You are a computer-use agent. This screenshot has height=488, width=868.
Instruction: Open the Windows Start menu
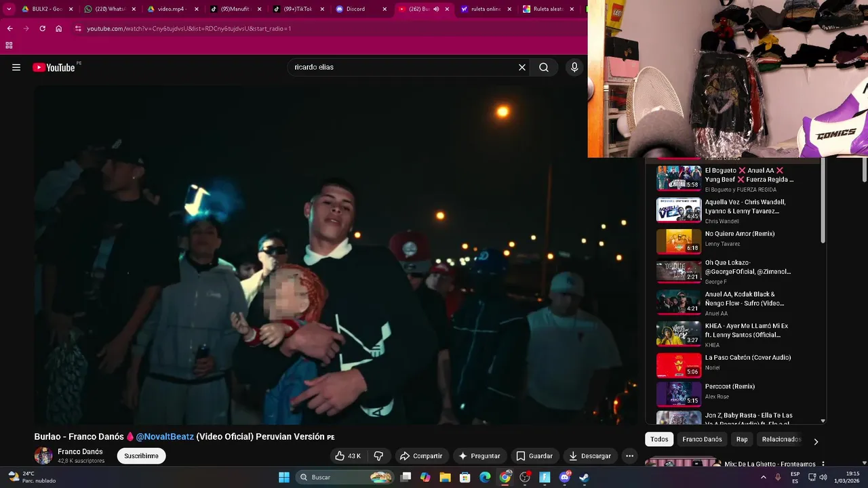click(x=284, y=477)
